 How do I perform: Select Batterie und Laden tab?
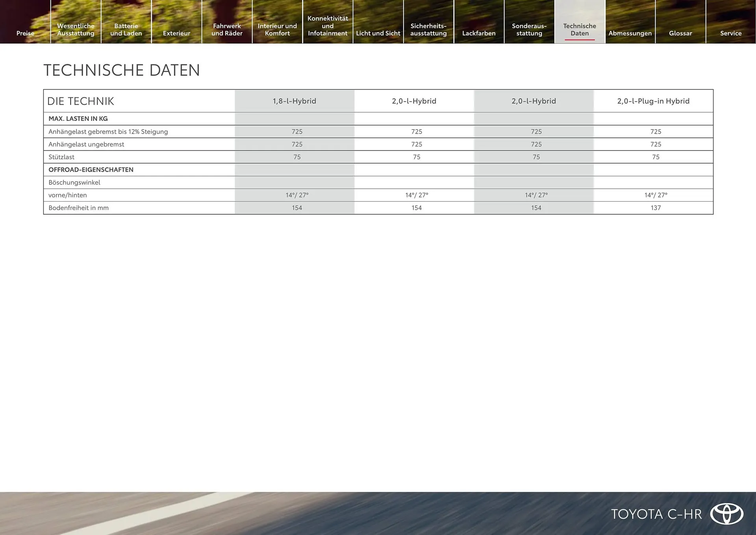pos(126,30)
